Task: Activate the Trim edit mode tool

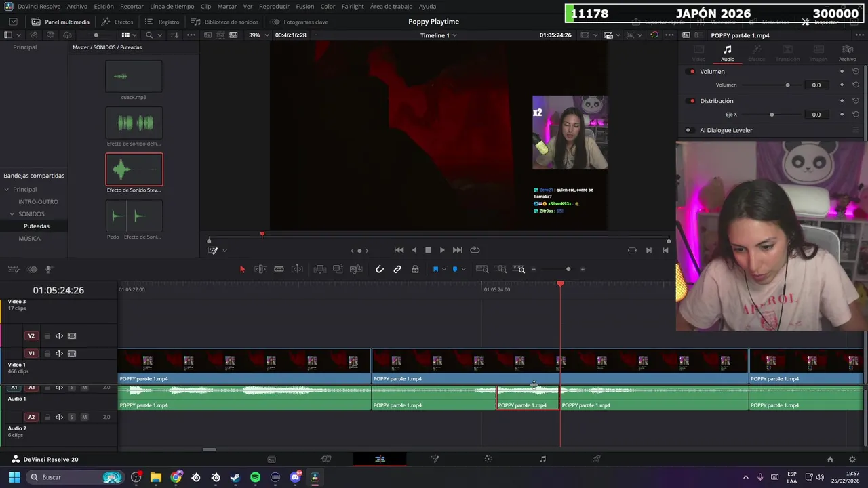Action: (260, 269)
